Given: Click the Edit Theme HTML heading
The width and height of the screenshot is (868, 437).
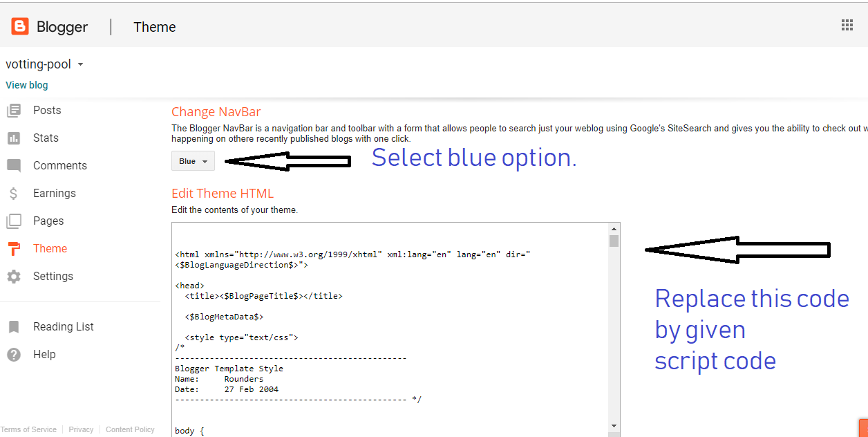Looking at the screenshot, I should pos(223,193).
